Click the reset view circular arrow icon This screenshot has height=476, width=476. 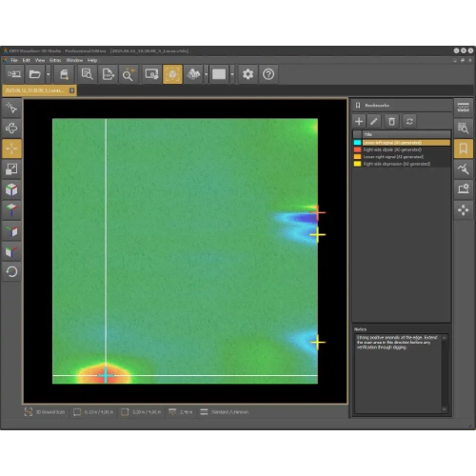click(11, 271)
